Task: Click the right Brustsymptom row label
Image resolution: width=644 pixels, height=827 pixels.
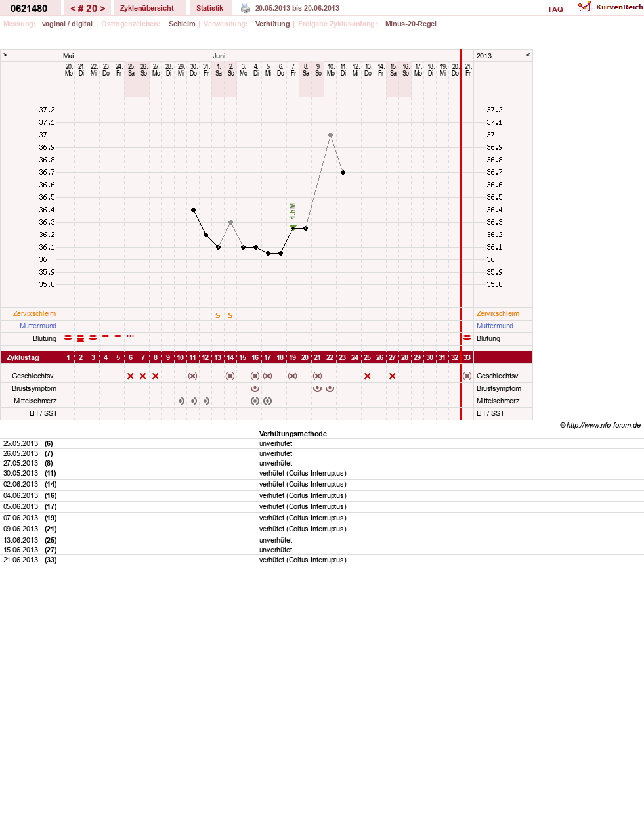Action: [499, 388]
